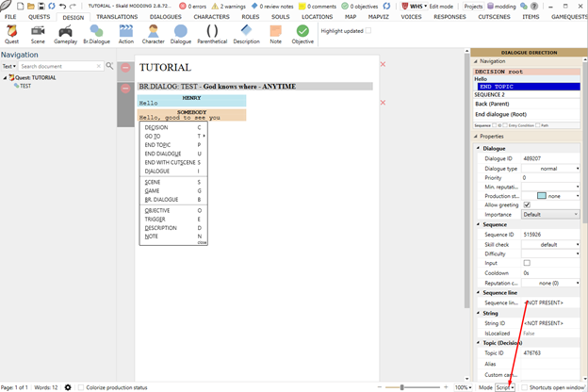Insert a Scene element
This screenshot has width=588, height=392.
pos(38,35)
